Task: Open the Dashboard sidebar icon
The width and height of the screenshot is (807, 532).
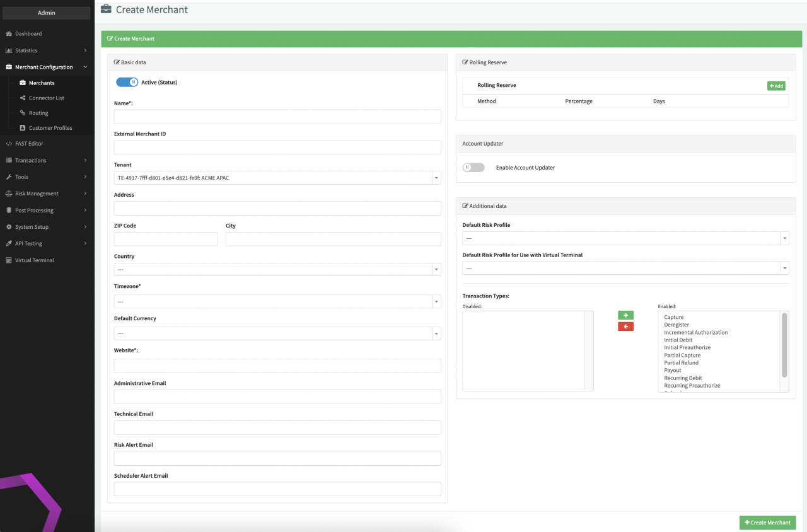Action: [x=8, y=33]
